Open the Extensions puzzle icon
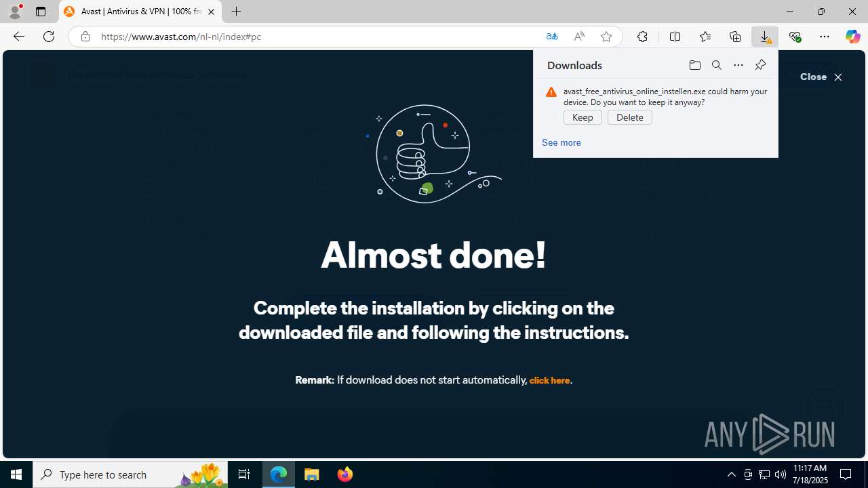The image size is (868, 488). (x=642, y=37)
